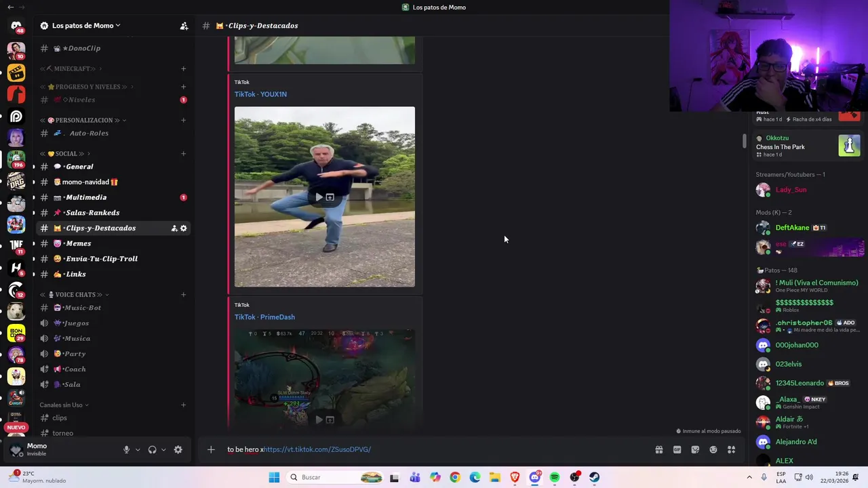
Task: Add channel to MINECRAFT category
Action: (x=183, y=68)
